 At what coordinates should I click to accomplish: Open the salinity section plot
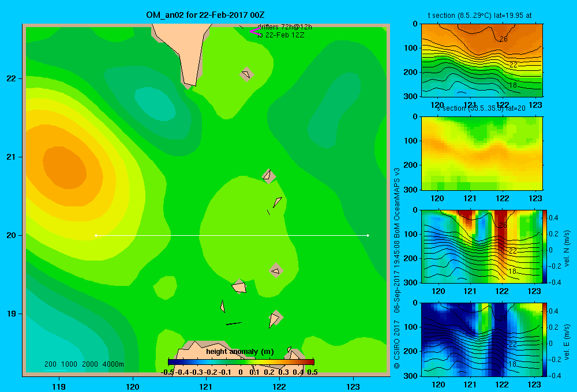482,153
